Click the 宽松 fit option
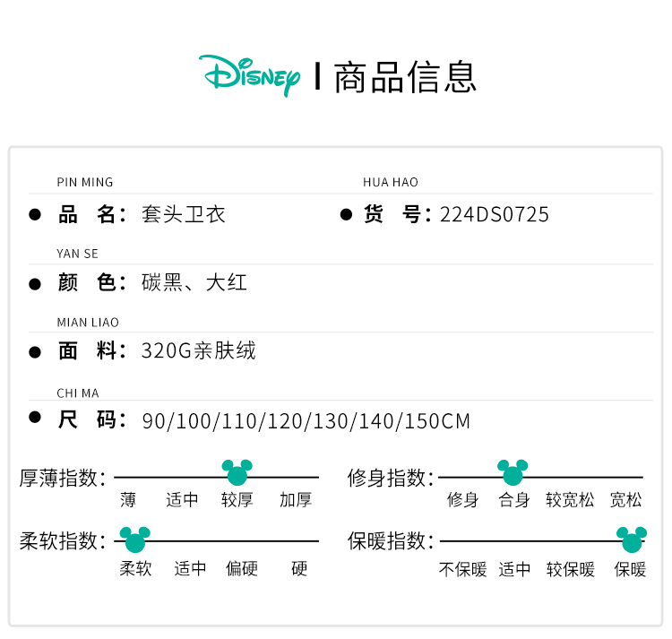 point(625,500)
